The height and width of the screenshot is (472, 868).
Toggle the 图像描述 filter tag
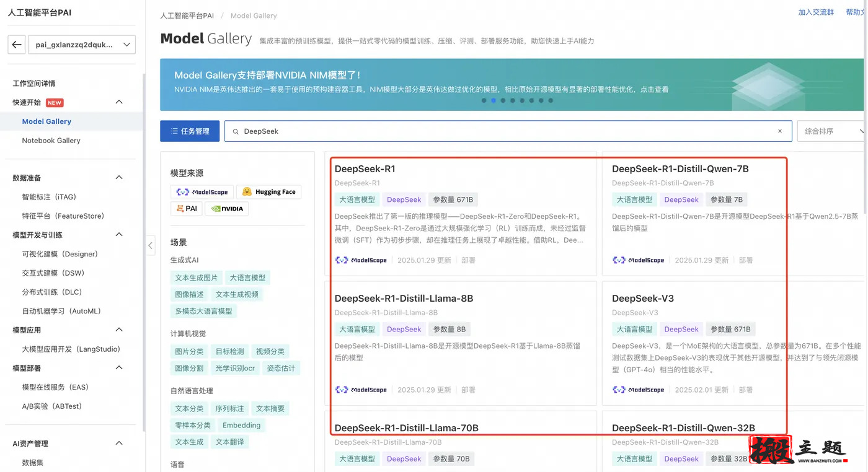tap(189, 295)
